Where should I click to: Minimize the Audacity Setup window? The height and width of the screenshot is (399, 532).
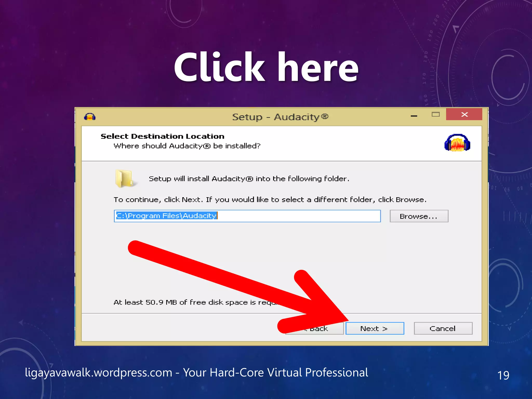[x=414, y=116]
